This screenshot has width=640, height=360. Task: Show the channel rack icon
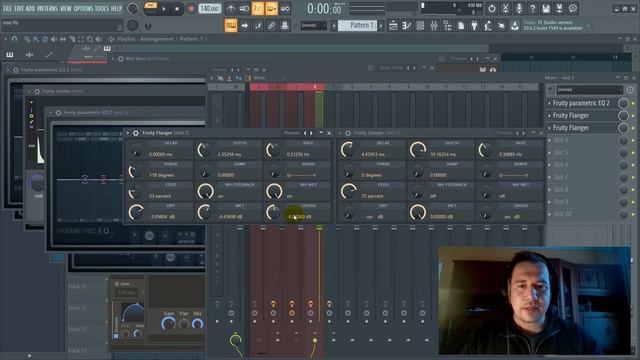(x=420, y=26)
